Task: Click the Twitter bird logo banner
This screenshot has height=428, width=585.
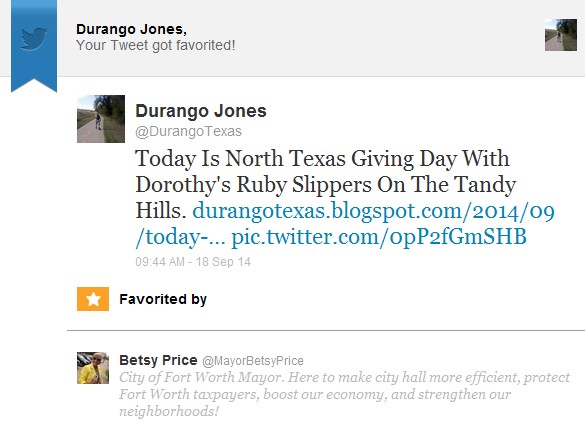Action: pyautogui.click(x=34, y=45)
